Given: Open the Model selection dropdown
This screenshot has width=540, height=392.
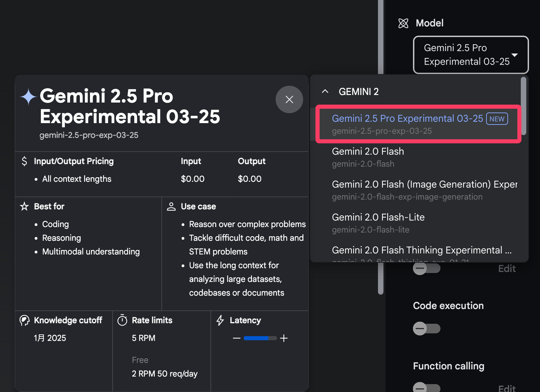Looking at the screenshot, I should (470, 55).
